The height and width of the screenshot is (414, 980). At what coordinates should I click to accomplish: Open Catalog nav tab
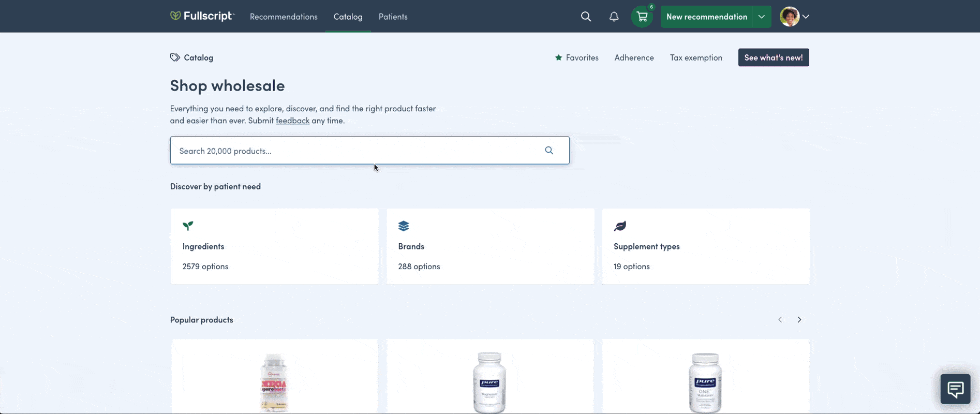click(348, 17)
